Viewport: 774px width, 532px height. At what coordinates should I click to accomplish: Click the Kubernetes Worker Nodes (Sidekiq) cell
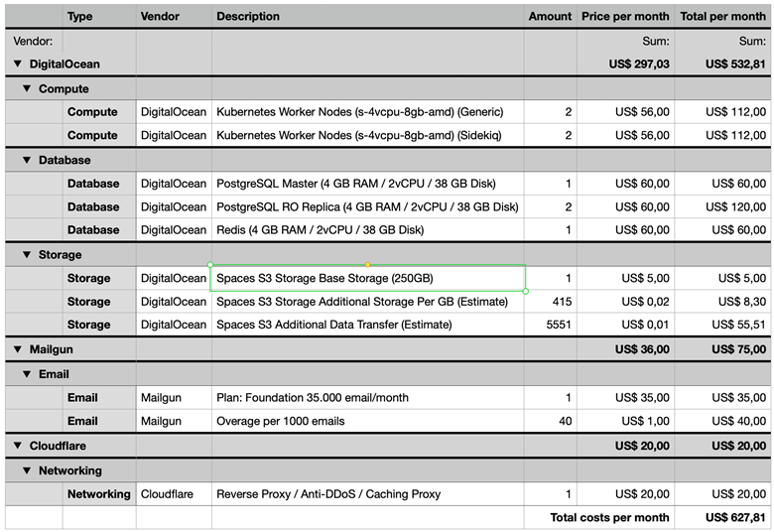pyautogui.click(x=368, y=135)
